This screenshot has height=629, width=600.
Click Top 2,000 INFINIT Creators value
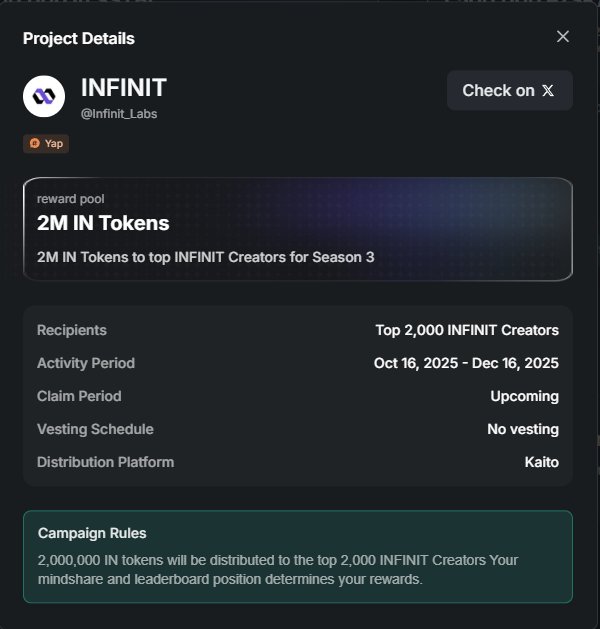467,330
